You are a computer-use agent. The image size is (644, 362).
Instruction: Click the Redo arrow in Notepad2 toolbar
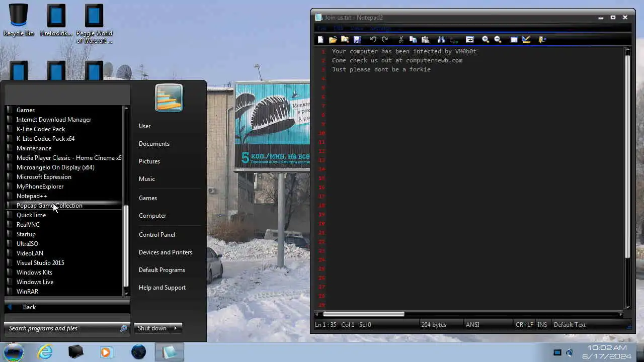[385, 39]
